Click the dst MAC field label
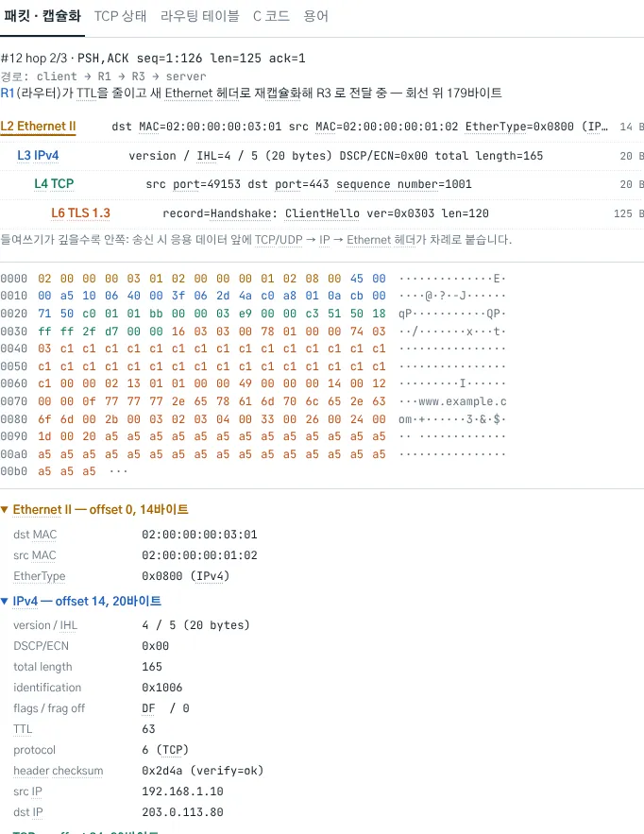Viewport: 644px width, 834px height. 35,535
